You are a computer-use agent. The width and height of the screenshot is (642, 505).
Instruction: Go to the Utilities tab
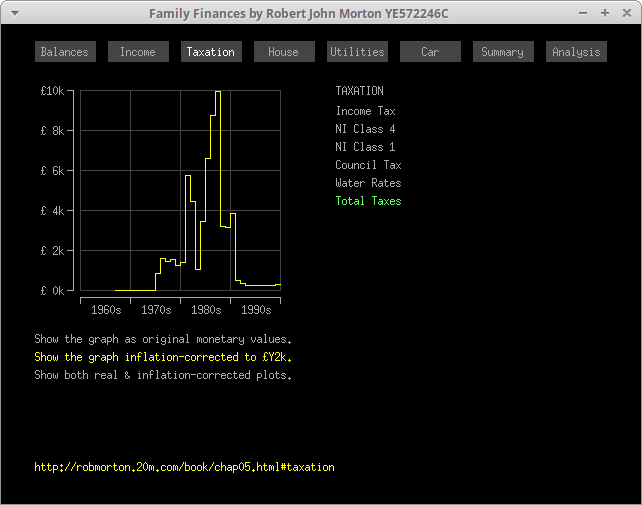(x=357, y=52)
